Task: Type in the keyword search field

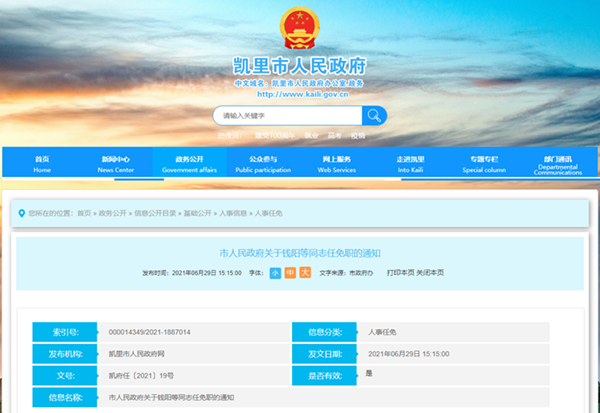Action: point(285,115)
